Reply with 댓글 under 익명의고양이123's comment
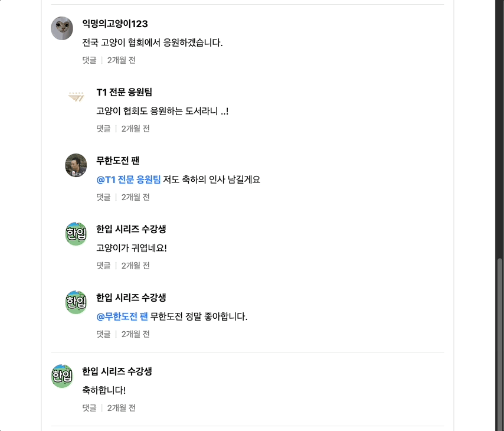 point(89,60)
